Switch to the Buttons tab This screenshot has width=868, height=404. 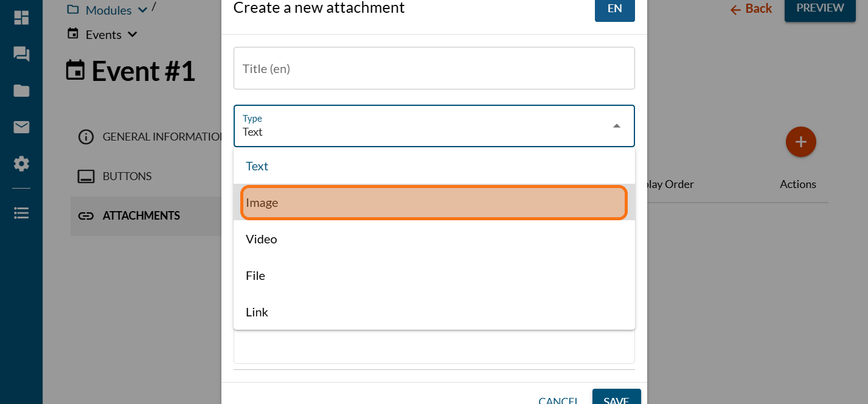coord(127,176)
